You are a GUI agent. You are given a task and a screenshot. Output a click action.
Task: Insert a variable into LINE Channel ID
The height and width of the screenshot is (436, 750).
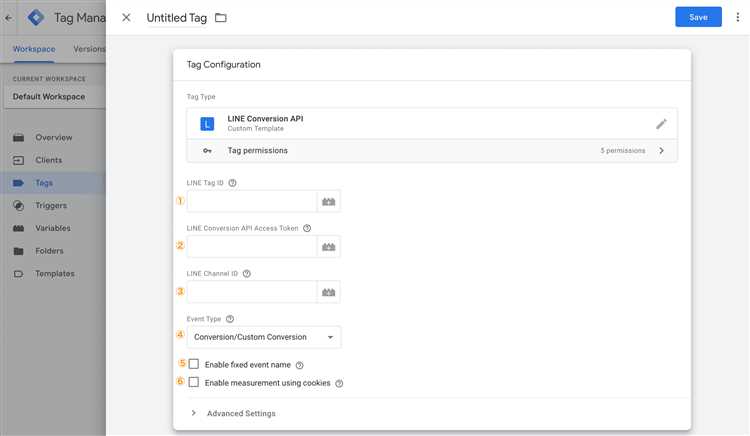click(329, 292)
